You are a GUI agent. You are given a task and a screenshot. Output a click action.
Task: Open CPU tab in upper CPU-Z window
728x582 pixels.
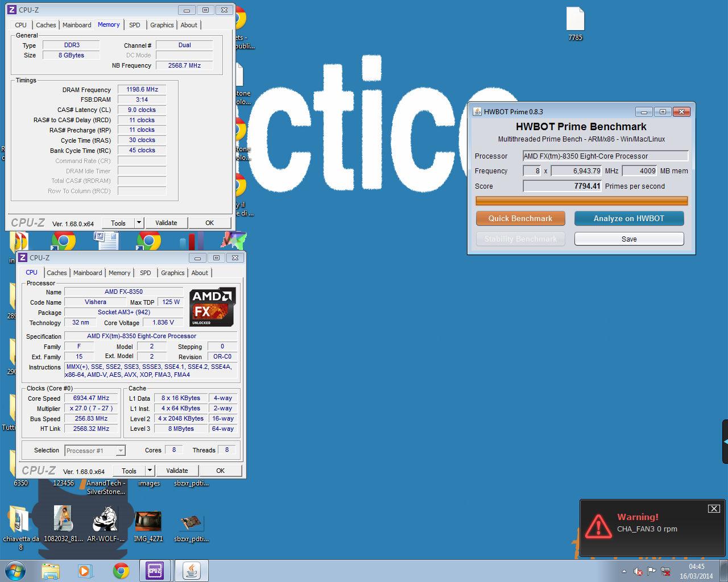point(20,25)
